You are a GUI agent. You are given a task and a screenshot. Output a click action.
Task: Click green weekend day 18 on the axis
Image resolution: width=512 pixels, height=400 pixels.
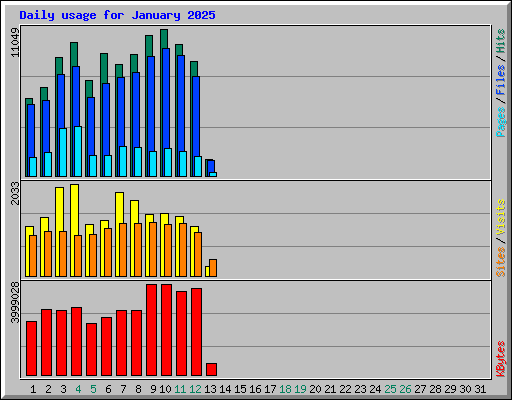[285, 389]
